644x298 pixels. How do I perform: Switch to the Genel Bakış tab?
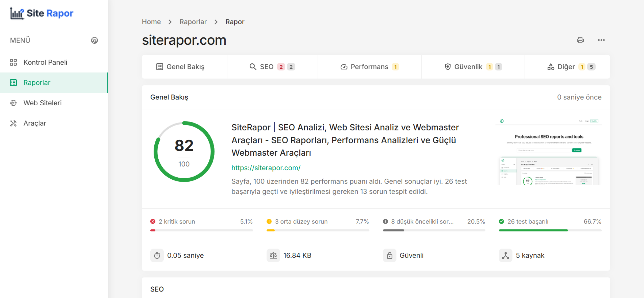pos(184,67)
